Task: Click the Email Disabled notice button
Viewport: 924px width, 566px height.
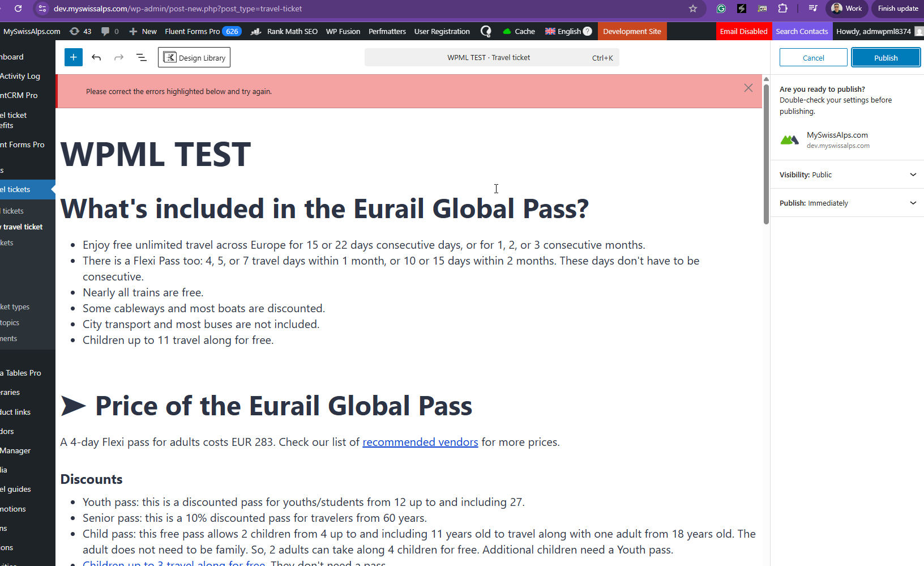Action: coord(744,31)
